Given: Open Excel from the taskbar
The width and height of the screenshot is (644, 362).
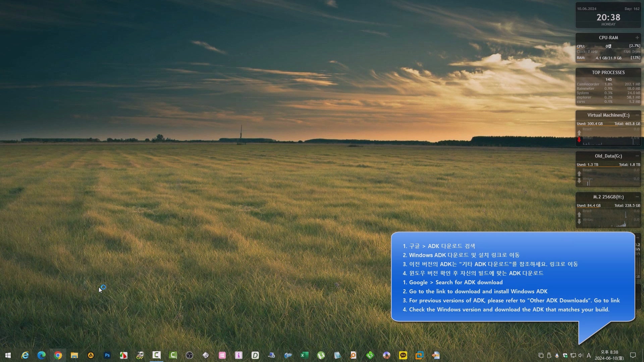Looking at the screenshot, I should [305, 355].
